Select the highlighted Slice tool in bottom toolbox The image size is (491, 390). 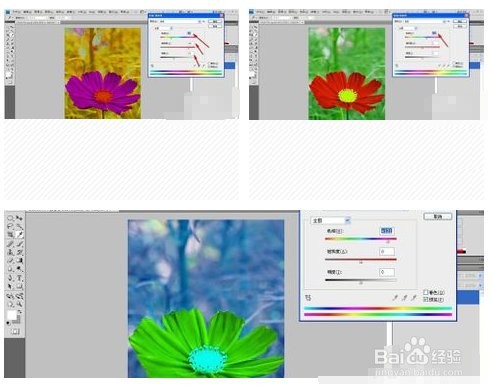(19, 235)
